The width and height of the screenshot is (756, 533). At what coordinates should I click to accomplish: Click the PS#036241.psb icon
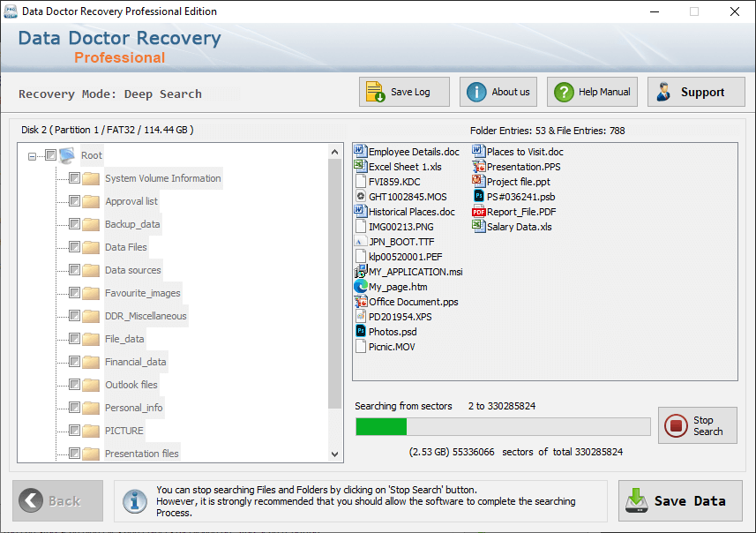(x=478, y=196)
